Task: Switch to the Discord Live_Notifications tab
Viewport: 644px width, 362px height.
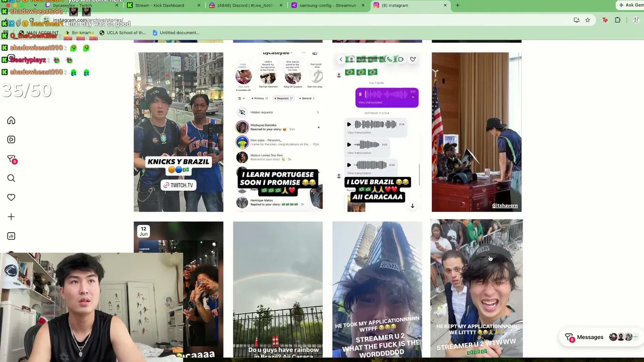Action: coord(244,5)
